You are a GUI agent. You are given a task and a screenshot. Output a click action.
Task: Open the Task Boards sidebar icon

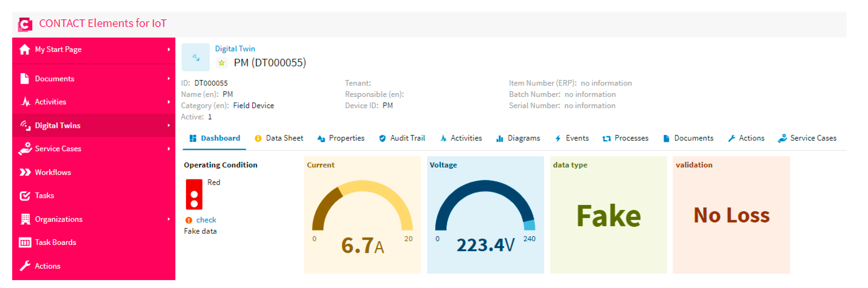pyautogui.click(x=25, y=243)
